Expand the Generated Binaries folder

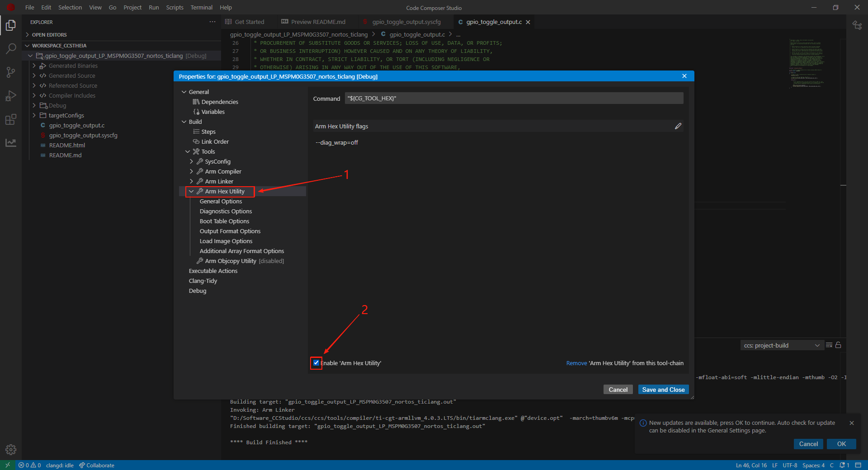point(34,66)
